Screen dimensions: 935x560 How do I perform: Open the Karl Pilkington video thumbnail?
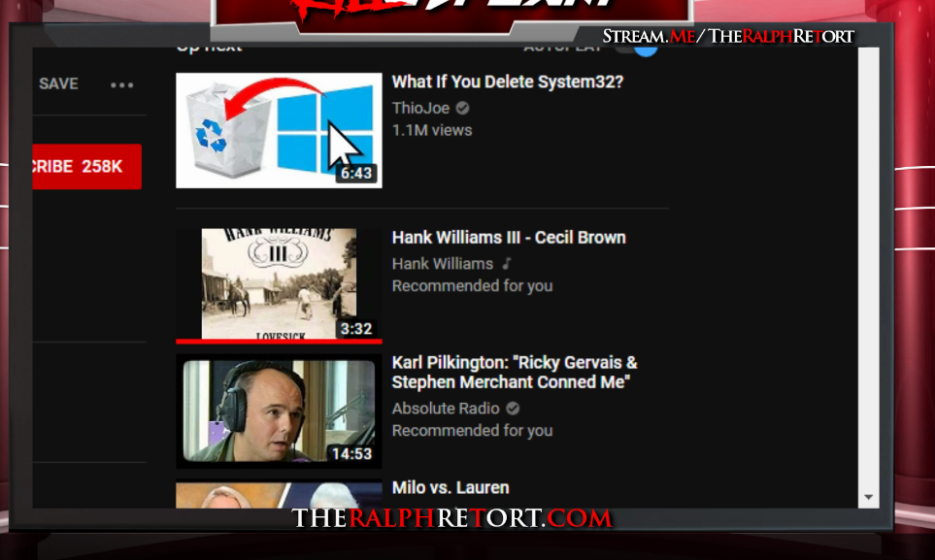click(279, 411)
